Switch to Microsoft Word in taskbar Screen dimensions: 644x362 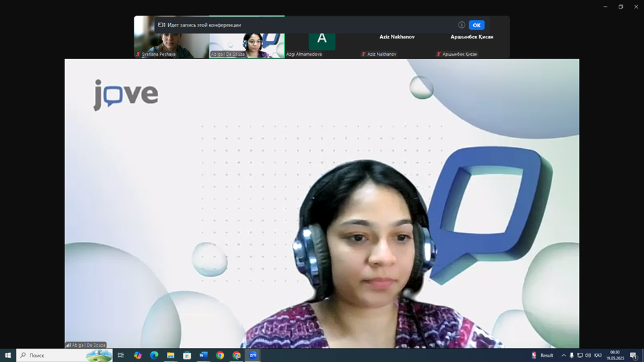tap(203, 355)
